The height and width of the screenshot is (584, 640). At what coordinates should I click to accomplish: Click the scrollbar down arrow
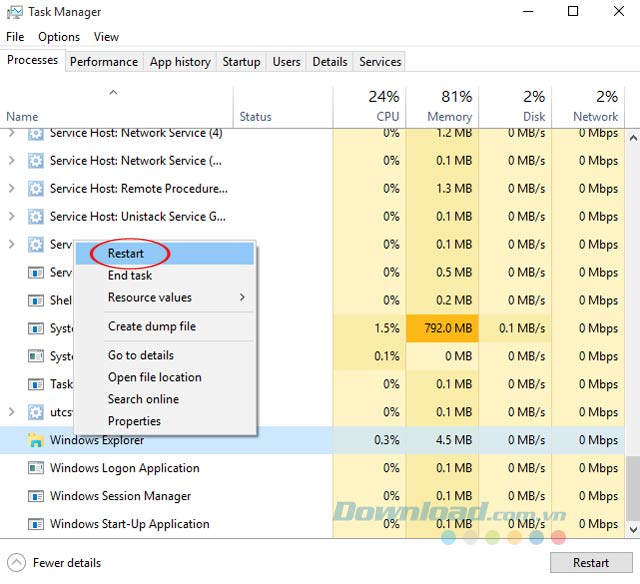(x=633, y=530)
